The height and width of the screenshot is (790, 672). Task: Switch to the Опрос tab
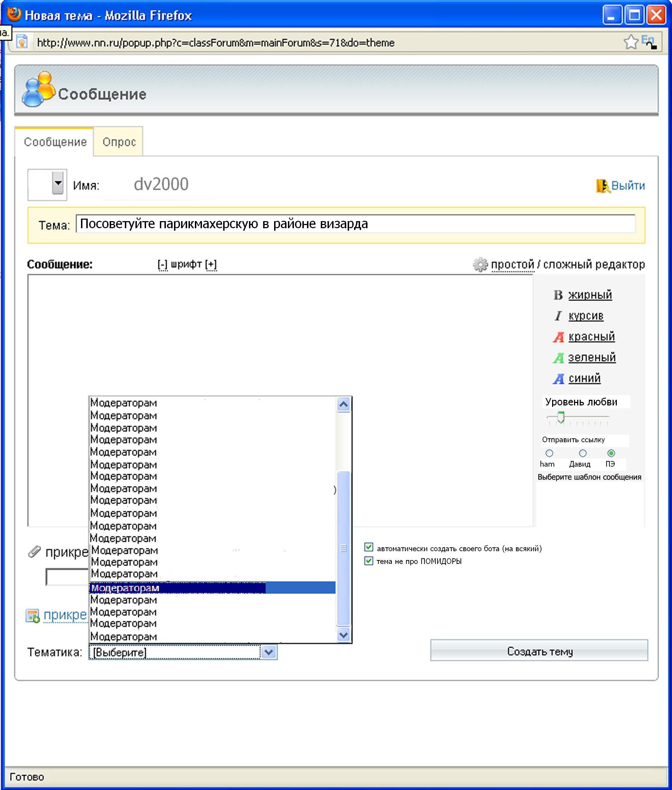click(118, 142)
